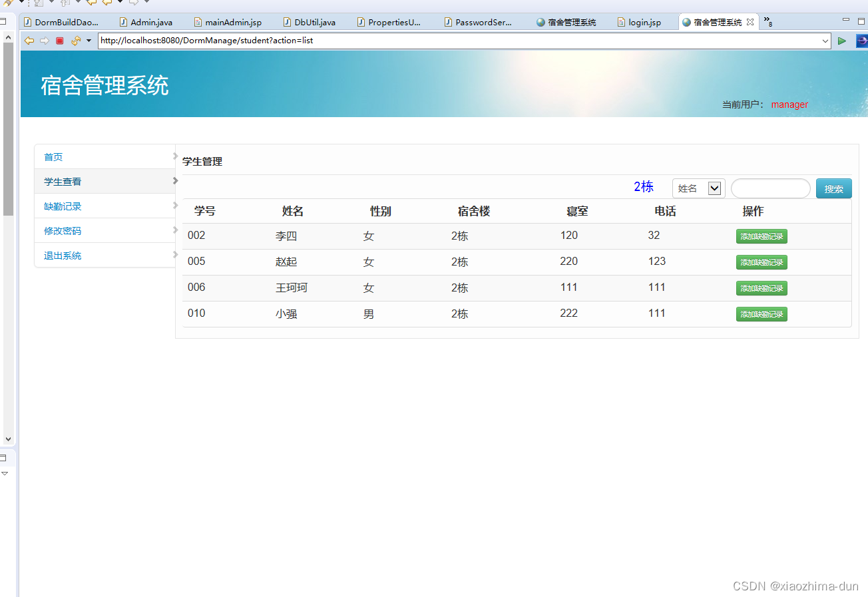
Task: Switch to the inactive 宿舍管理系统 browser tab
Action: (x=566, y=22)
